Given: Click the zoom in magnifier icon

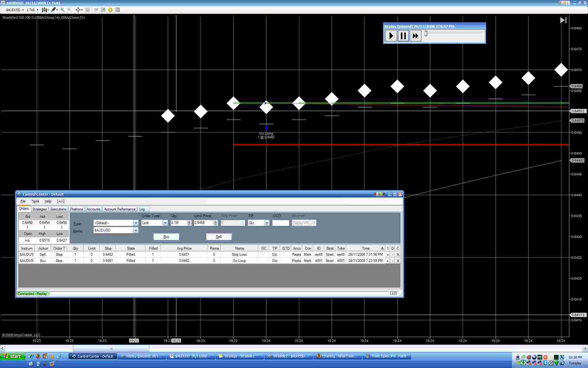Looking at the screenshot, I should pos(62,10).
